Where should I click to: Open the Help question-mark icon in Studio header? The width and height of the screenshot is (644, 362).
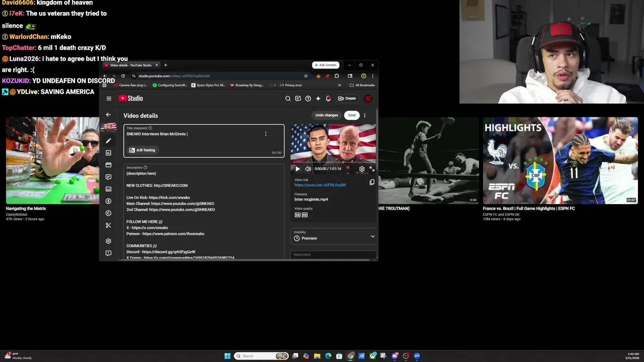[308, 99]
